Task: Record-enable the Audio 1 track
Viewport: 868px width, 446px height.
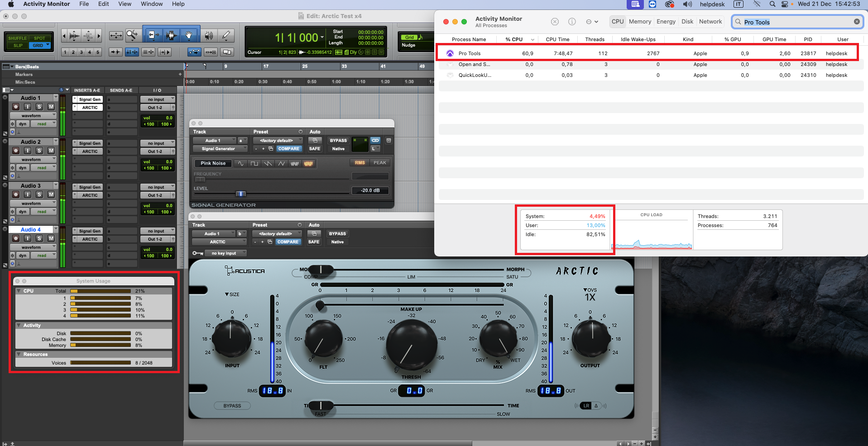Action: coord(16,107)
